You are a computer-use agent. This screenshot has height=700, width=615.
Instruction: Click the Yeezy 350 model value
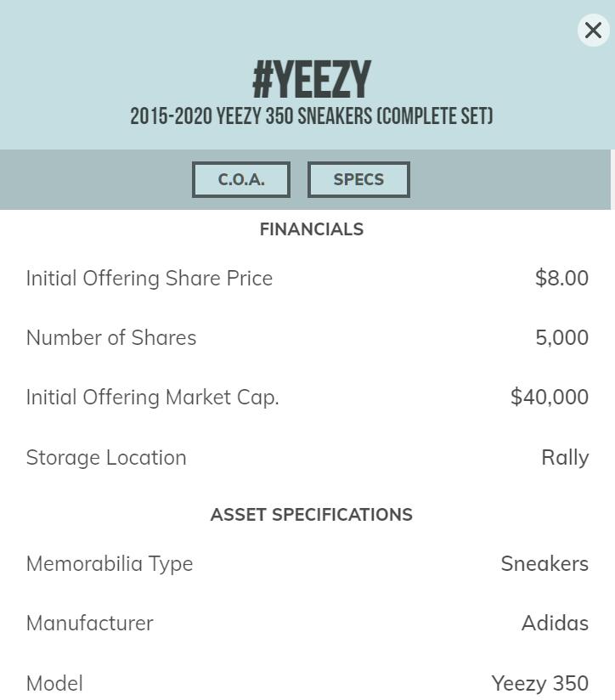539,684
